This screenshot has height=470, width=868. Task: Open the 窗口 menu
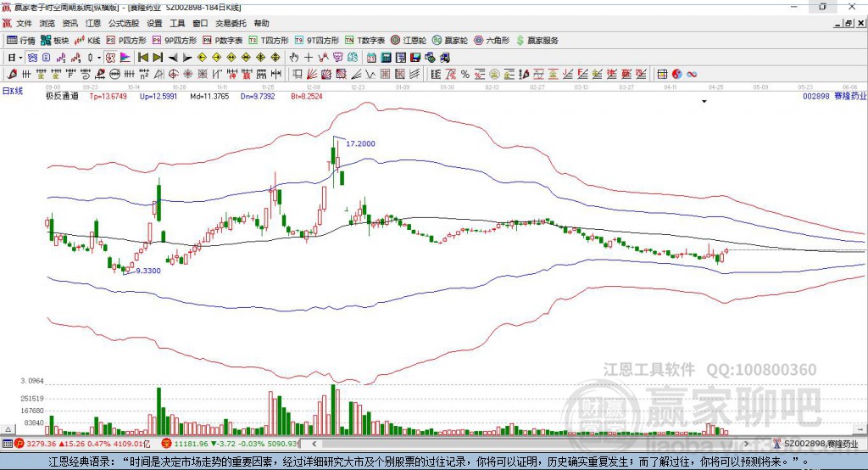click(200, 23)
